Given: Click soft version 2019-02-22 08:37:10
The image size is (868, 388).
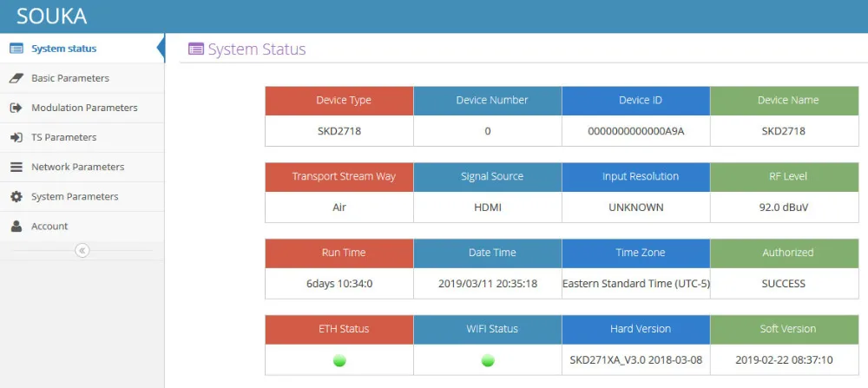Looking at the screenshot, I should (x=784, y=360).
